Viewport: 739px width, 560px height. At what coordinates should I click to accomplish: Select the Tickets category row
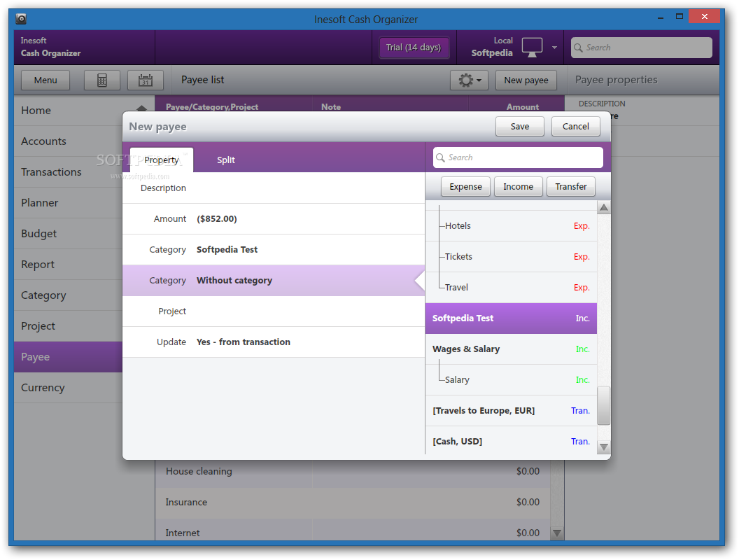(511, 256)
